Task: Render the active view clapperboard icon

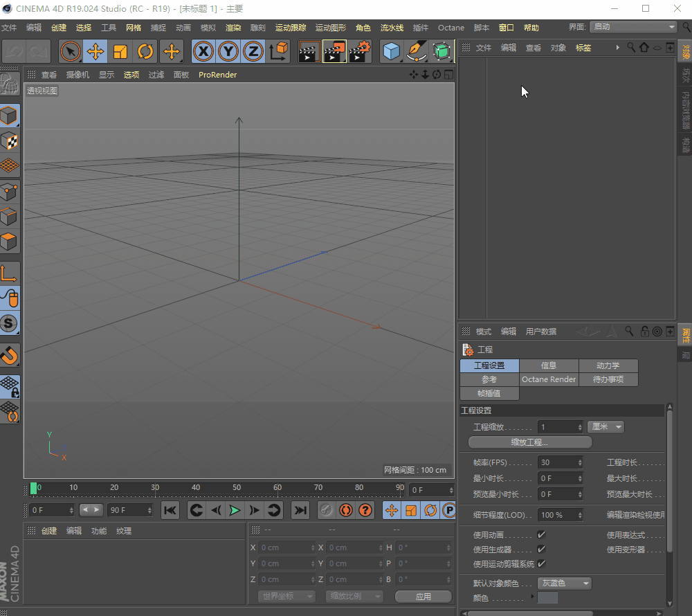Action: (x=309, y=52)
